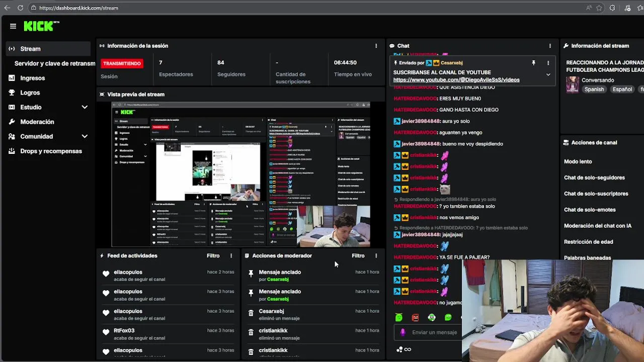644x362 pixels.
Task: Bookmark page with the star icon
Action: pyautogui.click(x=599, y=8)
